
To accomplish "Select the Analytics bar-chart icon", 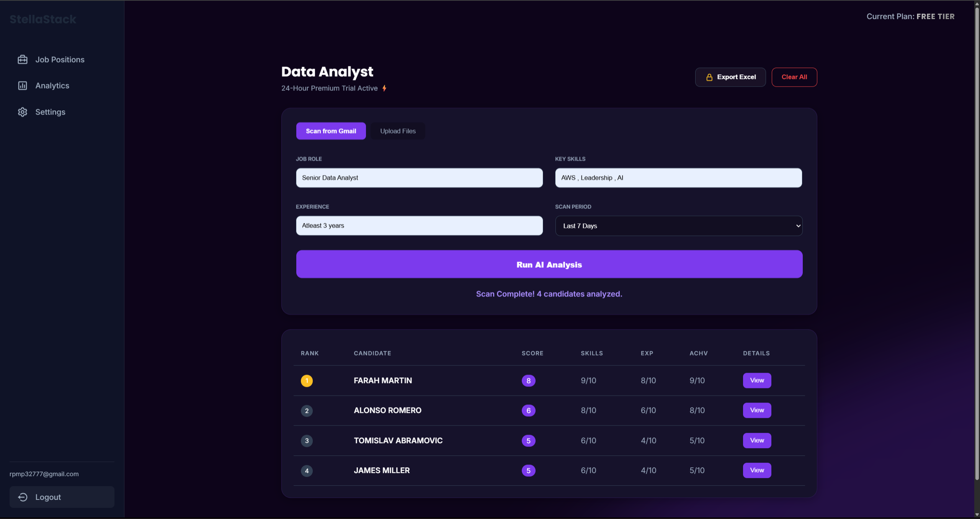I will click(x=23, y=85).
